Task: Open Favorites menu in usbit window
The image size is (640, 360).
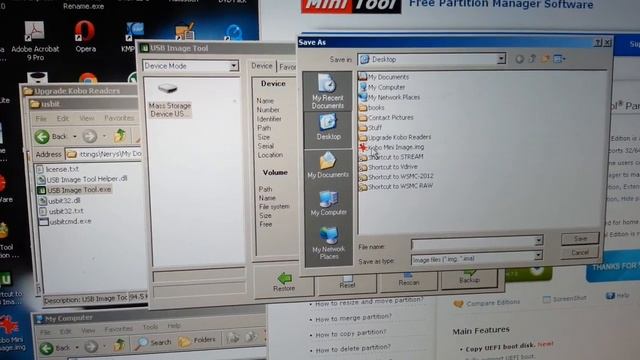Action: coord(119,118)
